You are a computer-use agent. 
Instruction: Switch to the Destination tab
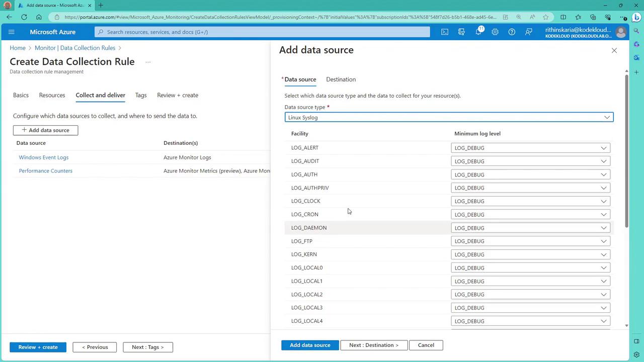[341, 79]
